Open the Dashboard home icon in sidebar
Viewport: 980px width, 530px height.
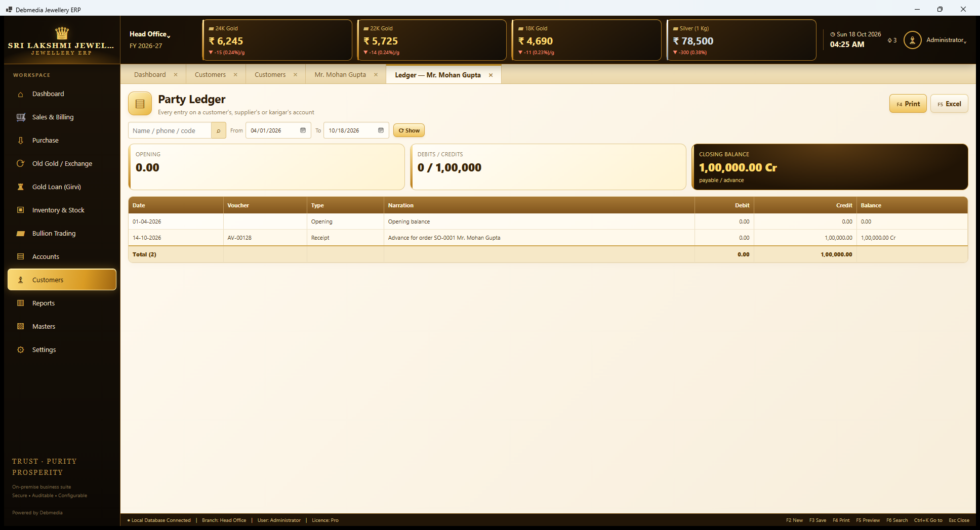click(x=20, y=94)
